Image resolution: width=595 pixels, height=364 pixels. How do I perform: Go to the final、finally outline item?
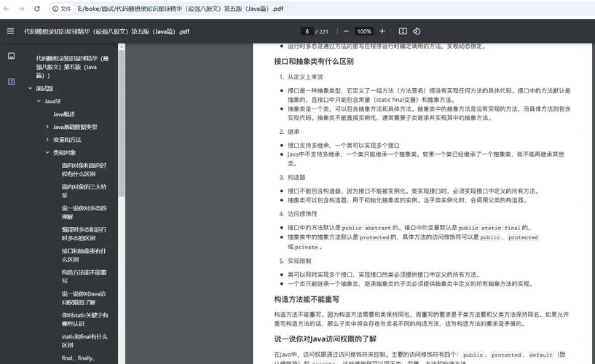(78, 358)
